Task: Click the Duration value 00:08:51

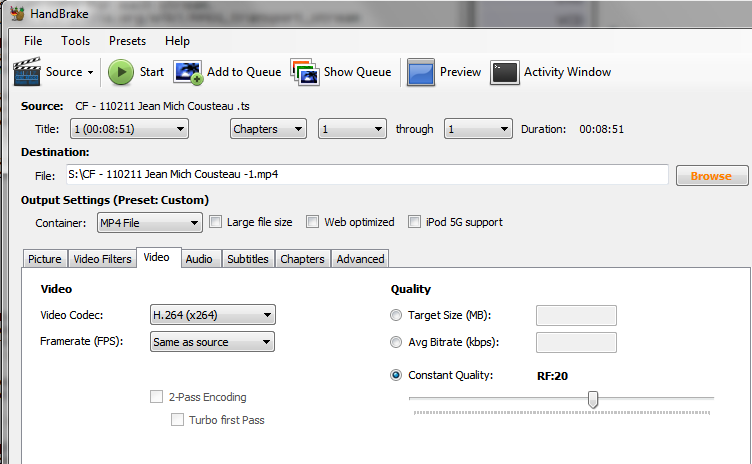Action: click(x=601, y=129)
